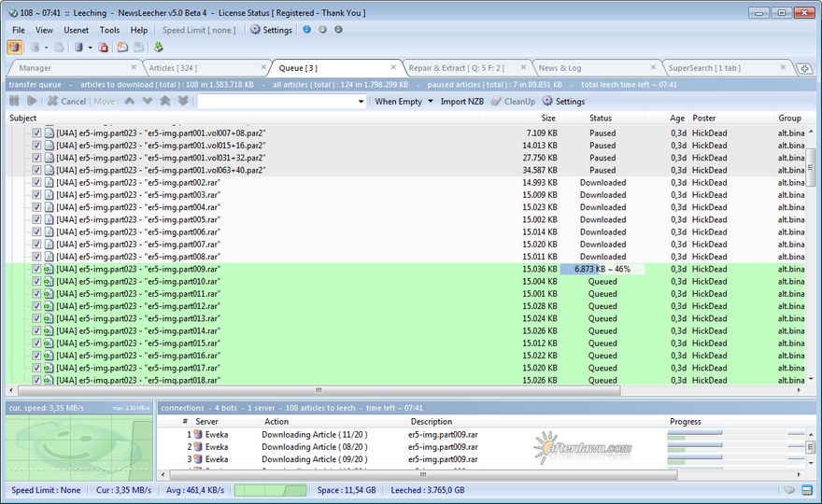Image resolution: width=822 pixels, height=504 pixels.
Task: Click the mail envelope icon in toolbar
Action: point(122,48)
